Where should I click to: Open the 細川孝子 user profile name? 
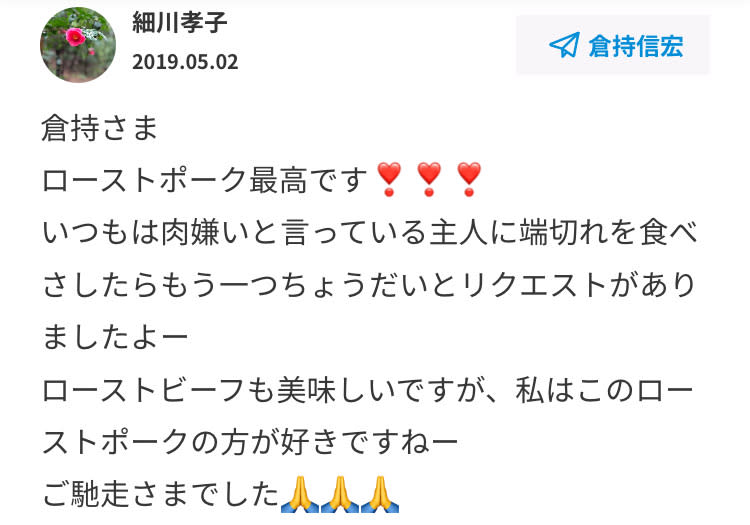180,22
